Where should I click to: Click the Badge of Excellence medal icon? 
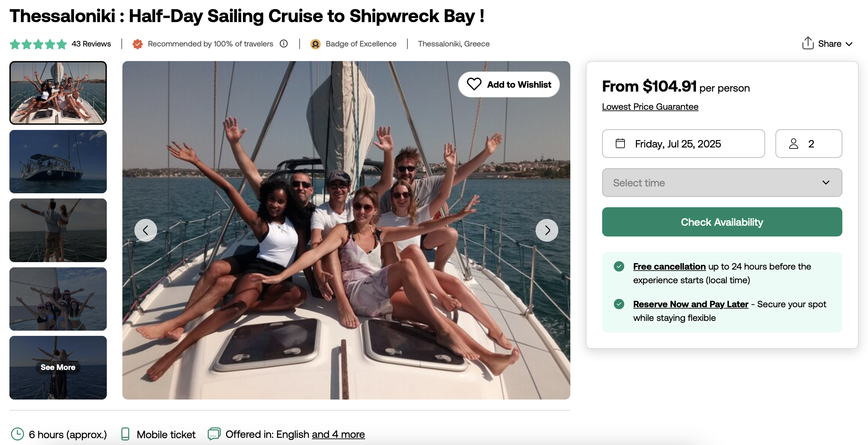pos(316,44)
